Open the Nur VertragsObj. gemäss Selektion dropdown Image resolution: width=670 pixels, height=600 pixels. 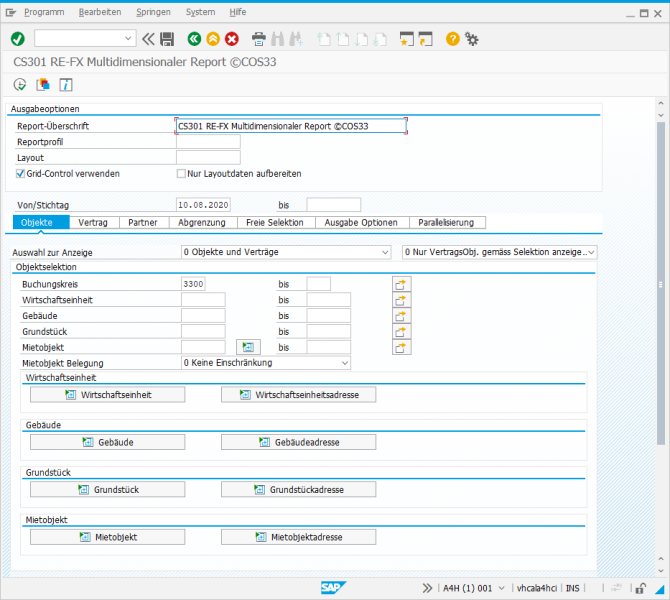591,252
